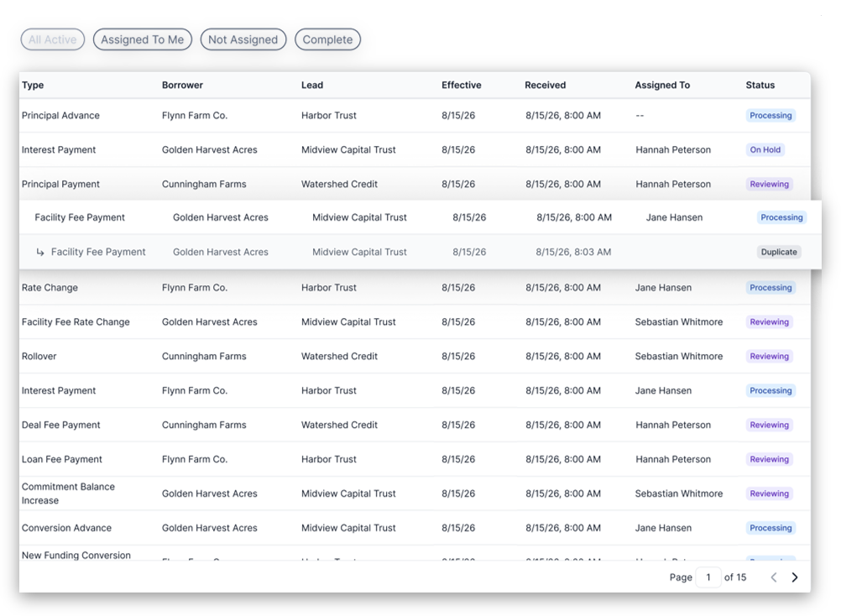This screenshot has height=616, width=841.
Task: Click Processing badge in Rate Change row
Action: click(x=770, y=288)
